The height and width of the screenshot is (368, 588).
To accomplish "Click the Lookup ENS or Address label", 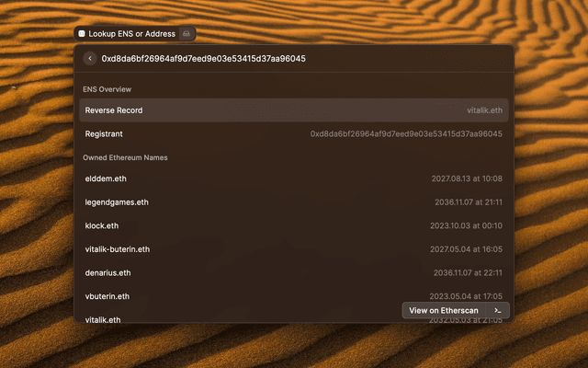I will 131,33.
